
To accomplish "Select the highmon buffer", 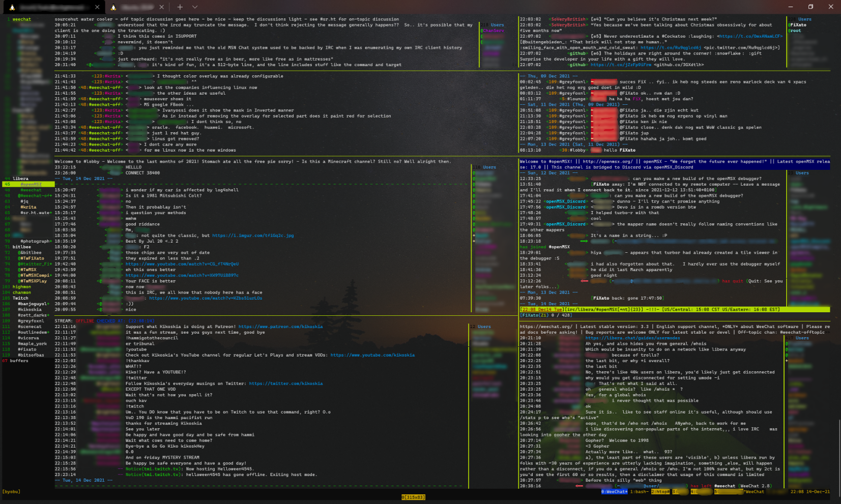I will coord(22,286).
